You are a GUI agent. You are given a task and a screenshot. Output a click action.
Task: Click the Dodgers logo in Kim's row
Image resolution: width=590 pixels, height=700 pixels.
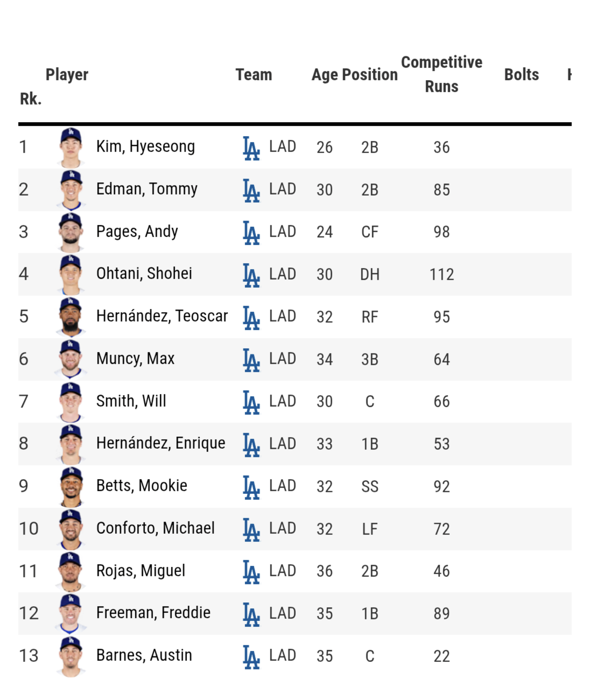point(251,148)
